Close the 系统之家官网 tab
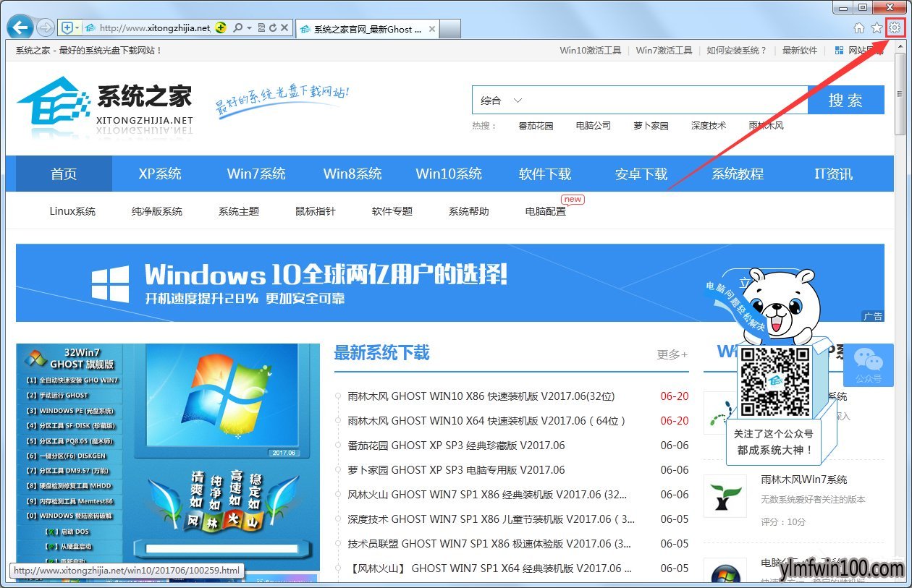Image resolution: width=912 pixels, height=588 pixels. 432,29
